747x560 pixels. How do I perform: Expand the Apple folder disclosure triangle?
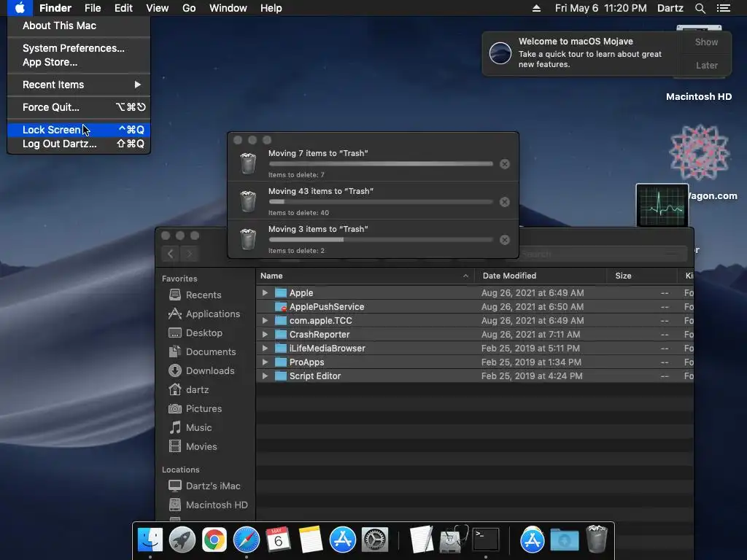coord(265,293)
